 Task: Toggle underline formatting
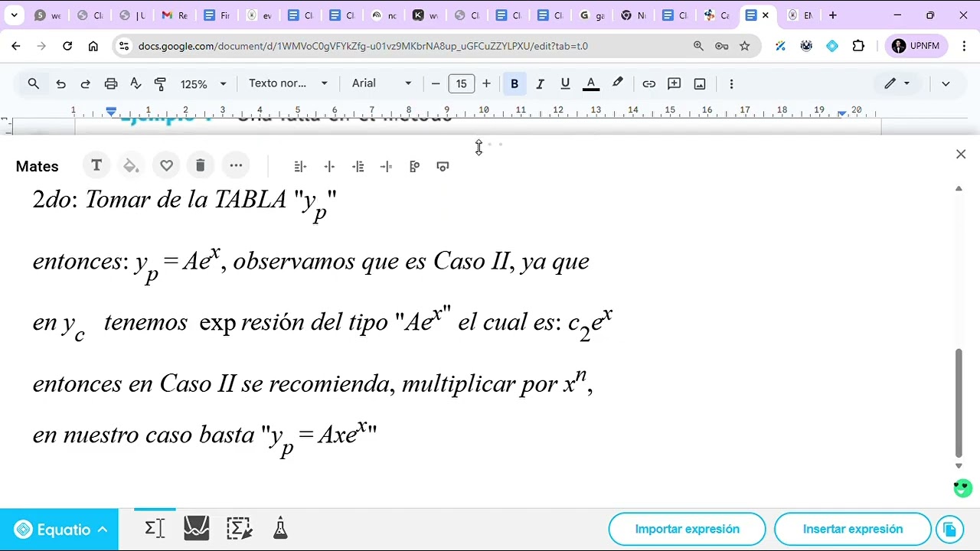[x=565, y=83]
